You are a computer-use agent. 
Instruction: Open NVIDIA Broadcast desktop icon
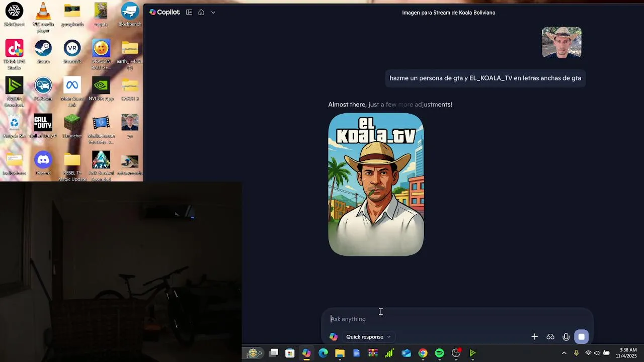click(14, 92)
